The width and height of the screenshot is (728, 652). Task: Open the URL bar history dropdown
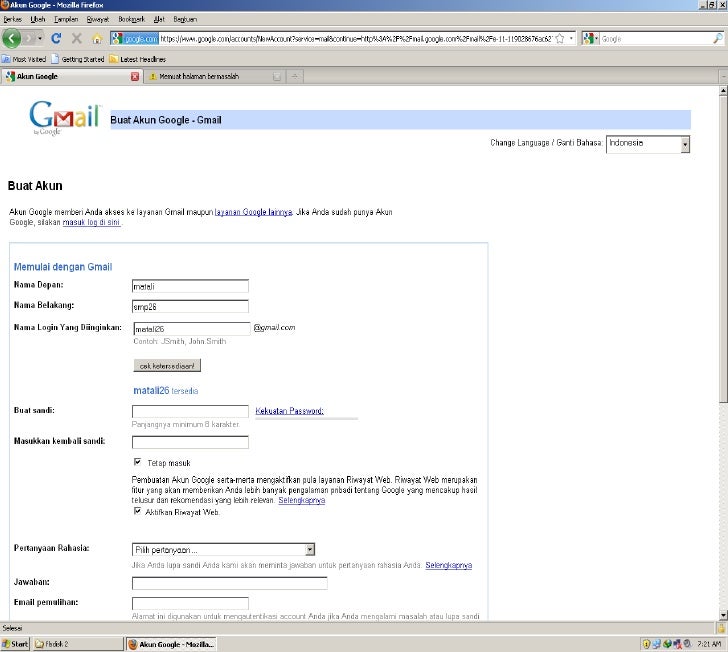point(571,39)
